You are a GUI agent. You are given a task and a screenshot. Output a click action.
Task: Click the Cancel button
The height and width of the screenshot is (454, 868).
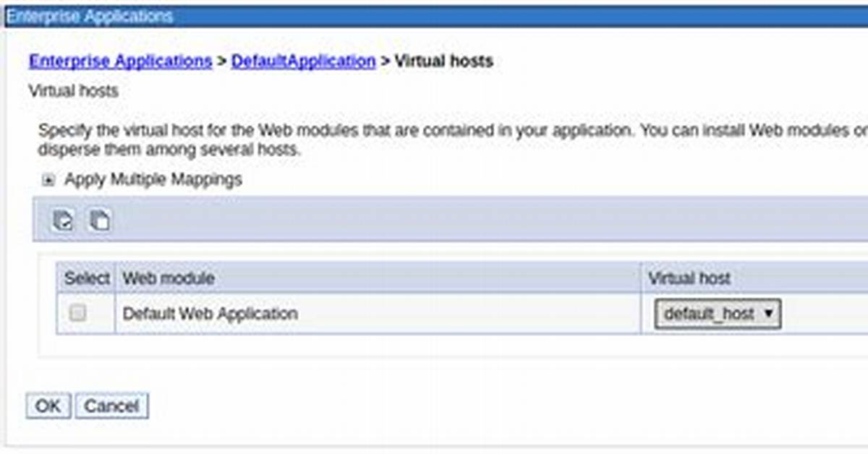click(111, 406)
